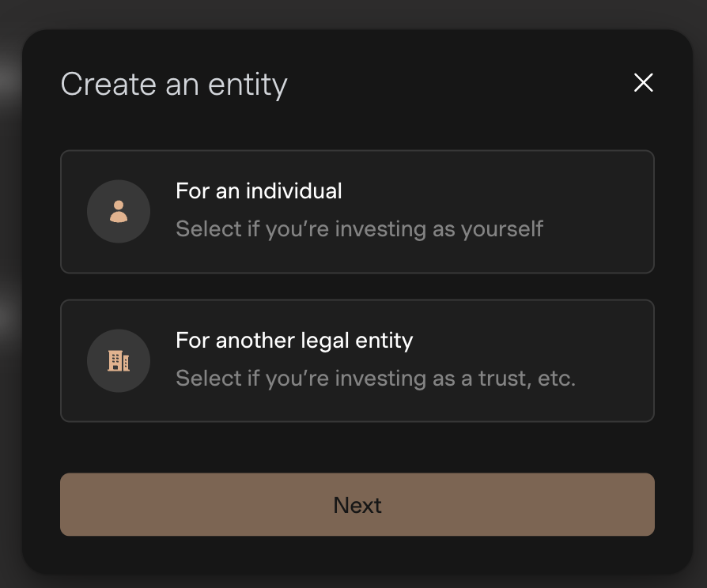Screen dimensions: 707x588
Task: Click "Select if you're investing as a trust" text
Action: pos(375,379)
